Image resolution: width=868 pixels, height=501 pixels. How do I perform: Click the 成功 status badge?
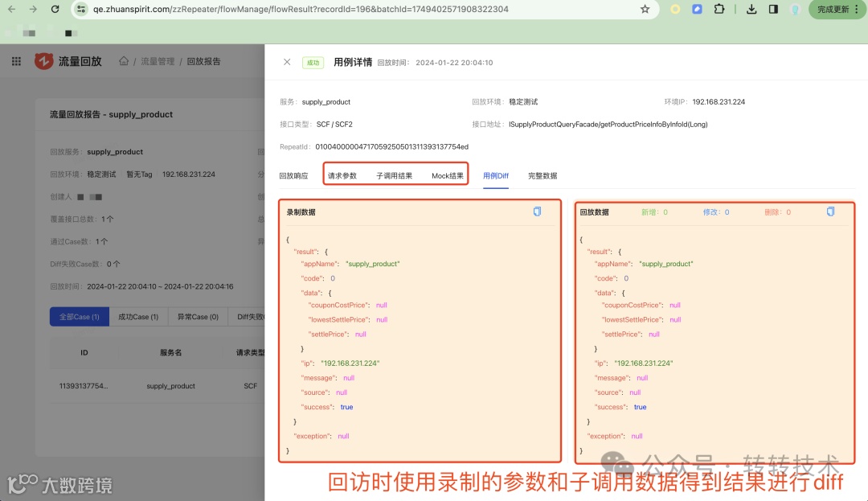(x=313, y=63)
